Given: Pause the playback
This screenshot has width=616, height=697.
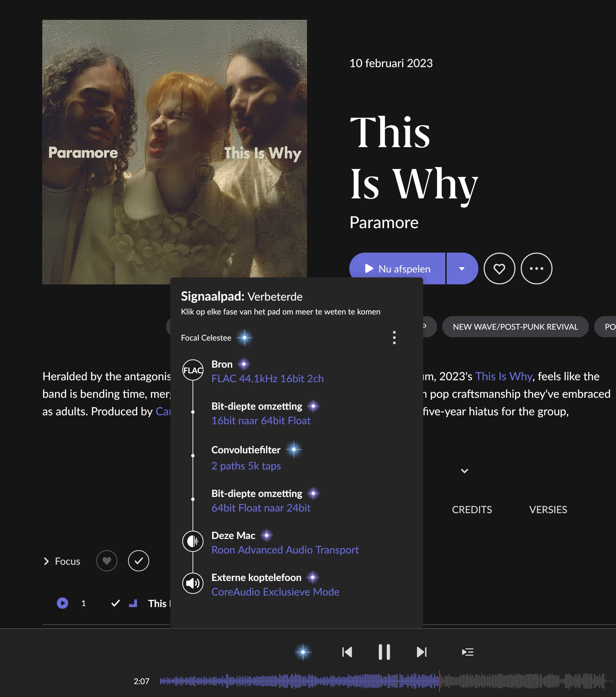Looking at the screenshot, I should pyautogui.click(x=384, y=652).
